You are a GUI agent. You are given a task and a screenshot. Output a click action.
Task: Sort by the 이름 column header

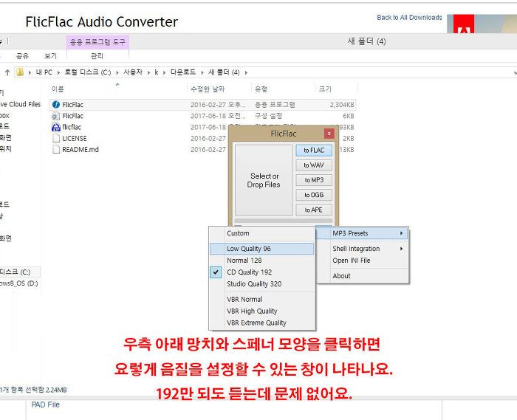coord(118,89)
